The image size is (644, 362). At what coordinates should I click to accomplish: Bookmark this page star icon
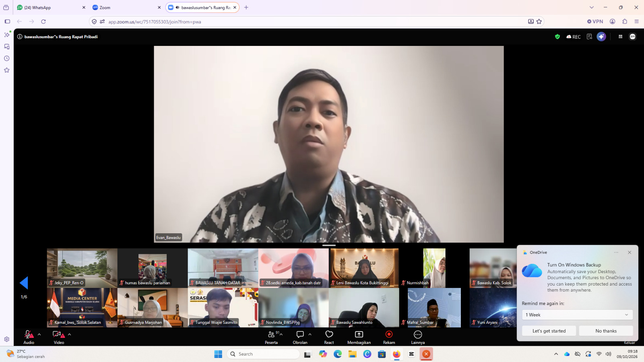[x=539, y=22]
